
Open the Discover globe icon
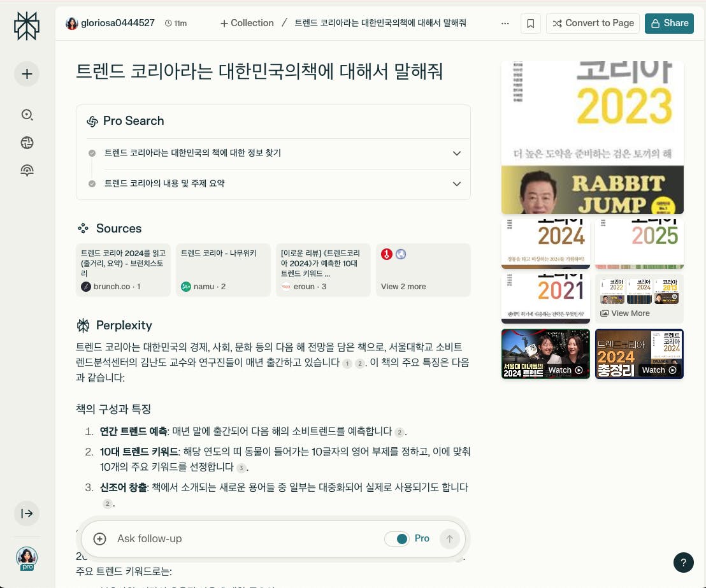(x=27, y=143)
